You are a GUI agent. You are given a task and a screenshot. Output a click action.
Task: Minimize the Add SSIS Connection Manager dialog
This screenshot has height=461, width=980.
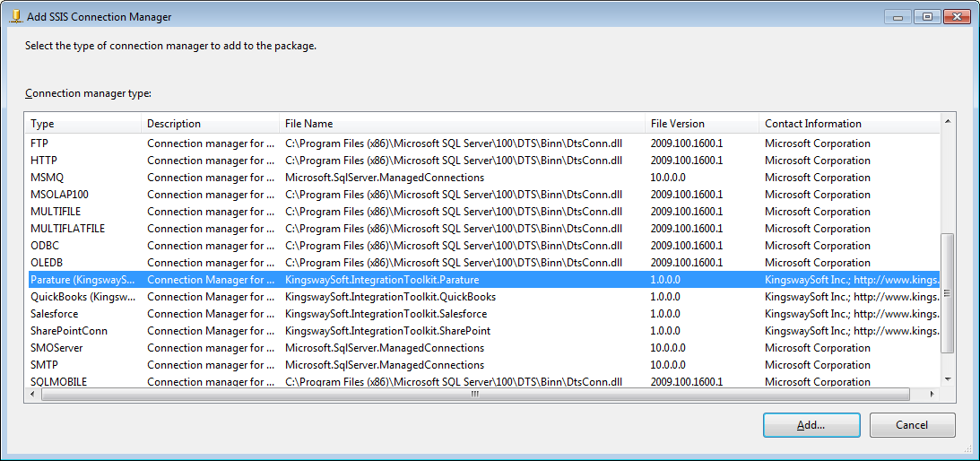coord(898,17)
